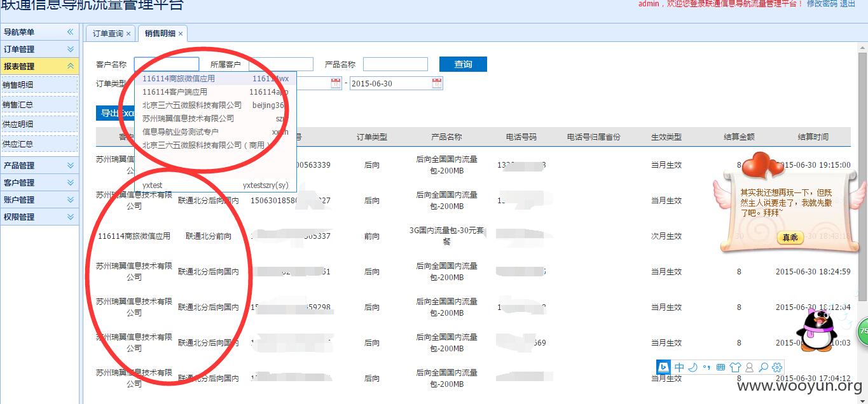Click the 2015-06-30 17:04:12 timestamp cell
Viewport: 868px width, 404px height.
click(813, 379)
